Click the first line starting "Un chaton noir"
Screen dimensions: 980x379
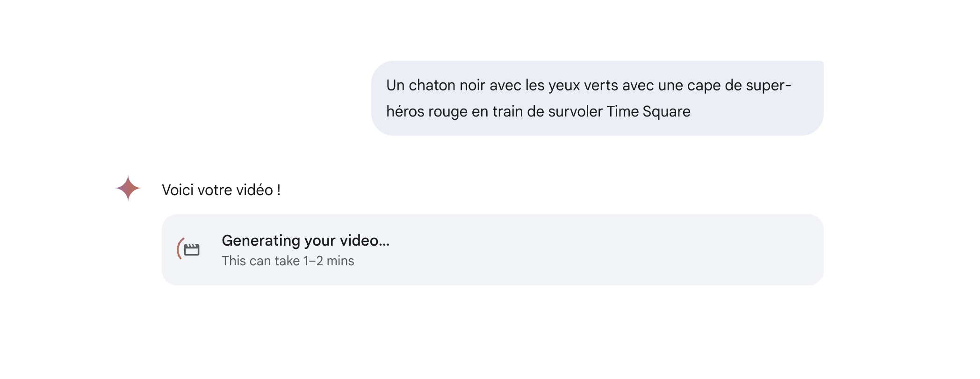(589, 85)
